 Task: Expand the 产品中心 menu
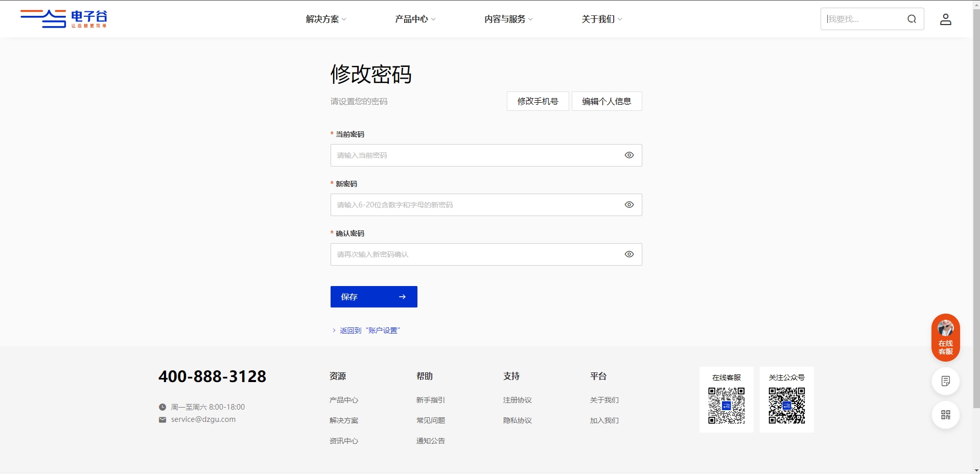(x=415, y=19)
